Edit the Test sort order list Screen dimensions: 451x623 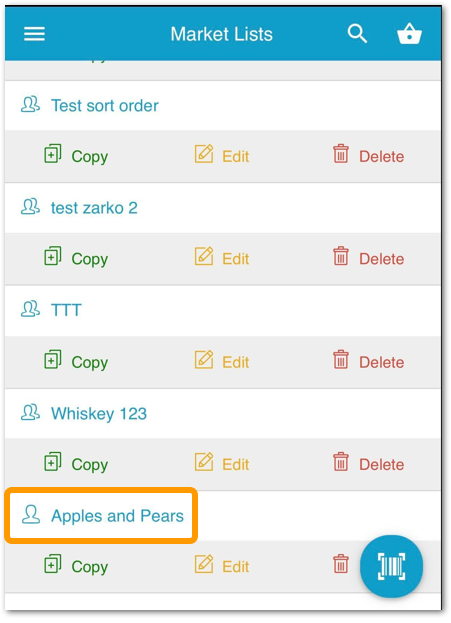pos(222,155)
